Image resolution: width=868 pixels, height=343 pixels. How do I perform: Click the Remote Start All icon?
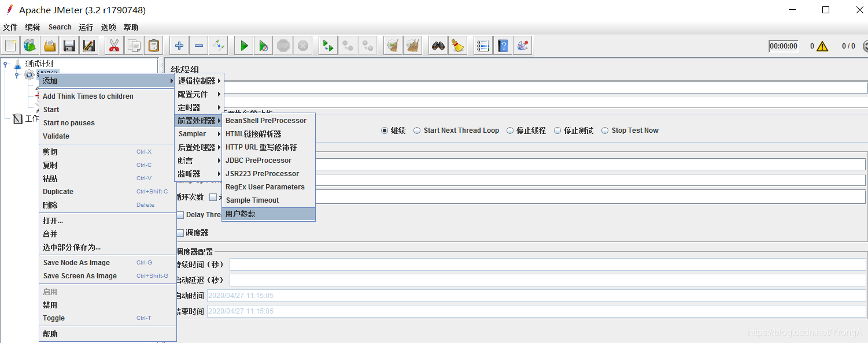(328, 45)
